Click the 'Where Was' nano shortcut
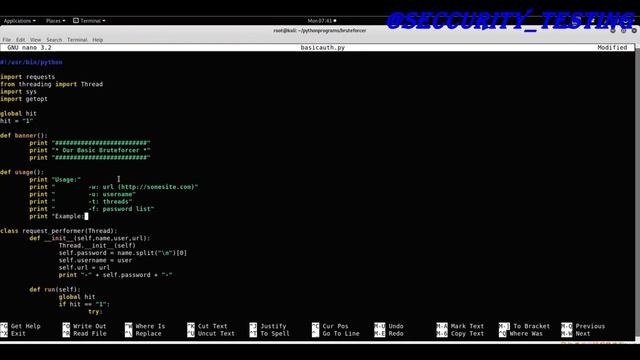Viewport: 640px width, 360px height. (x=521, y=333)
